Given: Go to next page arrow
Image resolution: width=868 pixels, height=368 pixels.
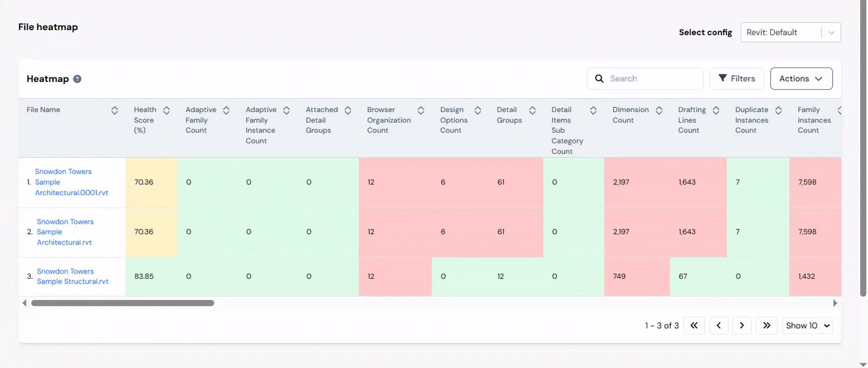Looking at the screenshot, I should coord(741,325).
